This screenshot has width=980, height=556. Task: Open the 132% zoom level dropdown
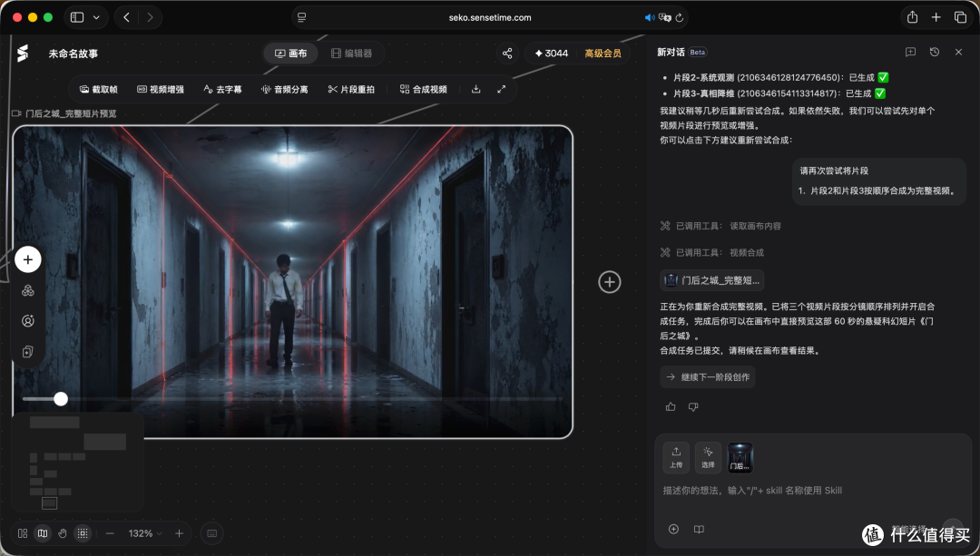pyautogui.click(x=145, y=533)
